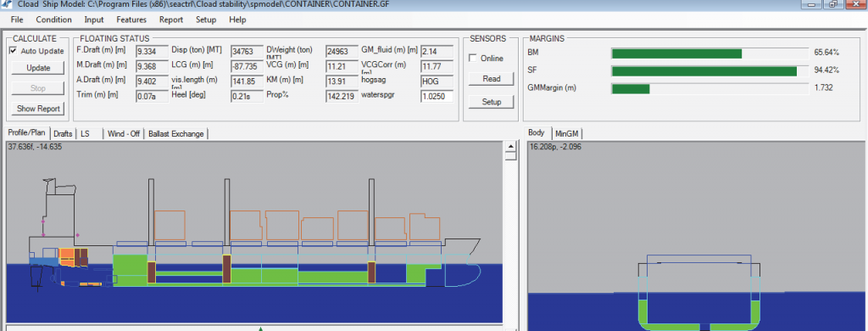Switch to the Ballast Exchange tab

pyautogui.click(x=176, y=133)
